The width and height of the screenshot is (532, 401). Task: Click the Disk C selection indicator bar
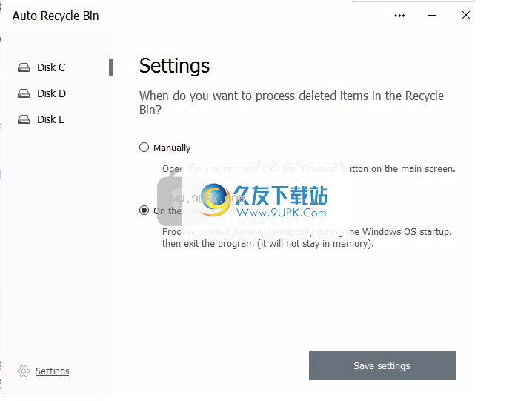click(110, 67)
